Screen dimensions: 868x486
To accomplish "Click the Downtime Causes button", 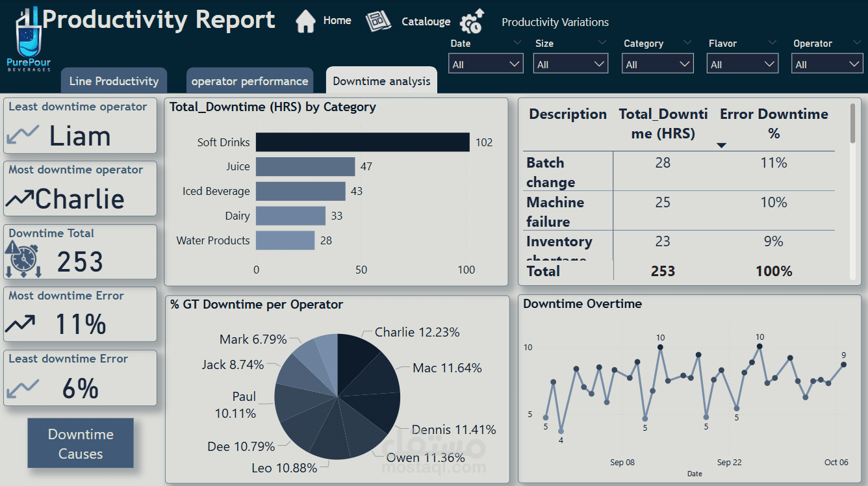I will 81,443.
